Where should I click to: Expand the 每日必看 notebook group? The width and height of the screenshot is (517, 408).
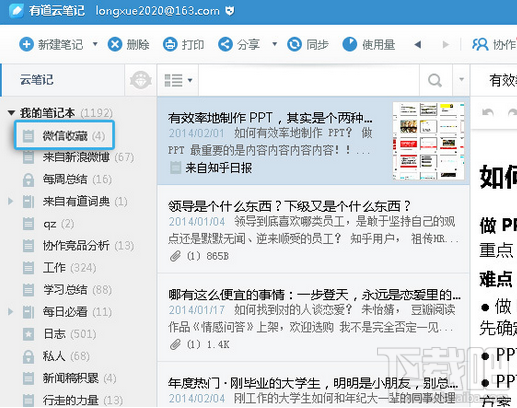point(11,312)
